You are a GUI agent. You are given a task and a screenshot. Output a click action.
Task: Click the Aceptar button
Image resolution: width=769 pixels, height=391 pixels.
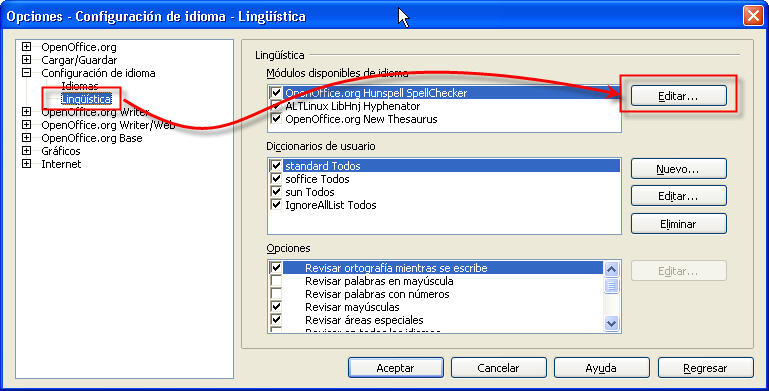(x=395, y=367)
